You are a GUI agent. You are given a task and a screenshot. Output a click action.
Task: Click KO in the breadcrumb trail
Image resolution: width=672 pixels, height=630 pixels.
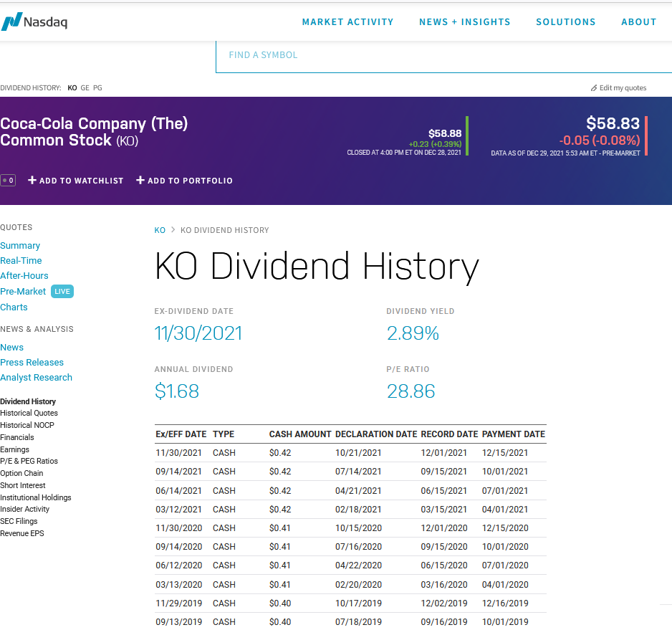[x=160, y=230]
